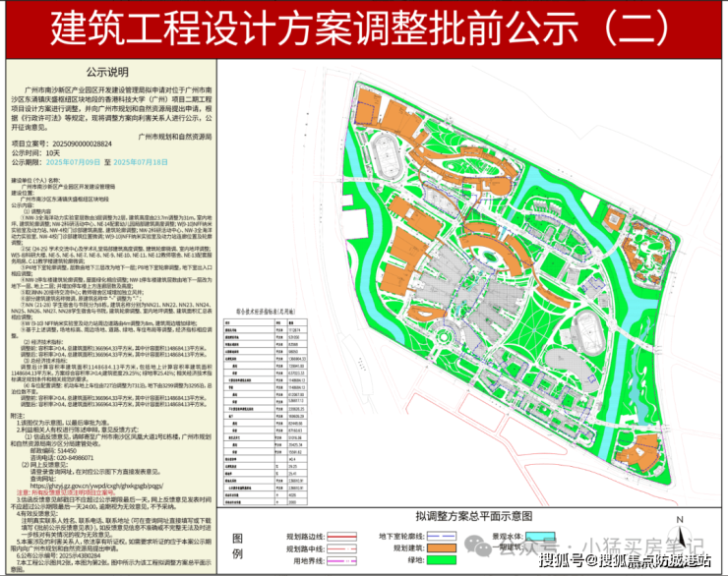Click the 综合技术经济指标表 table title
Image resolution: width=728 pixels, height=576 pixels.
[x=265, y=312]
